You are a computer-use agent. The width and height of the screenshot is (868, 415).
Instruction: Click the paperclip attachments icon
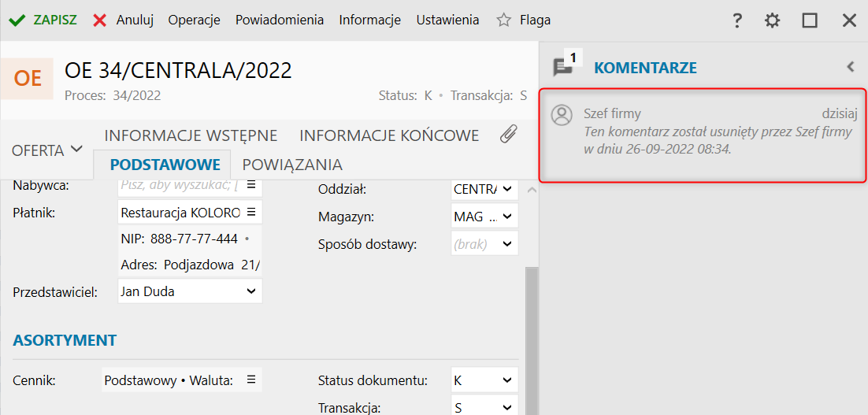[508, 134]
